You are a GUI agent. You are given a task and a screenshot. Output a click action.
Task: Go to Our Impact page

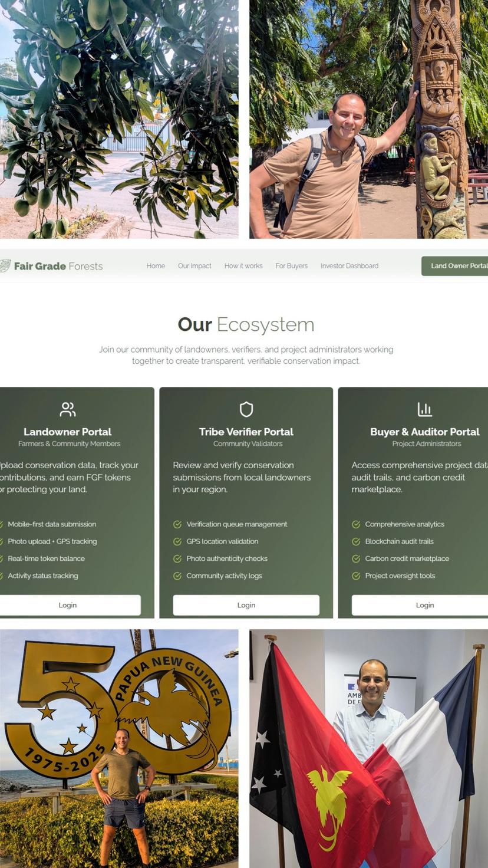tap(194, 266)
